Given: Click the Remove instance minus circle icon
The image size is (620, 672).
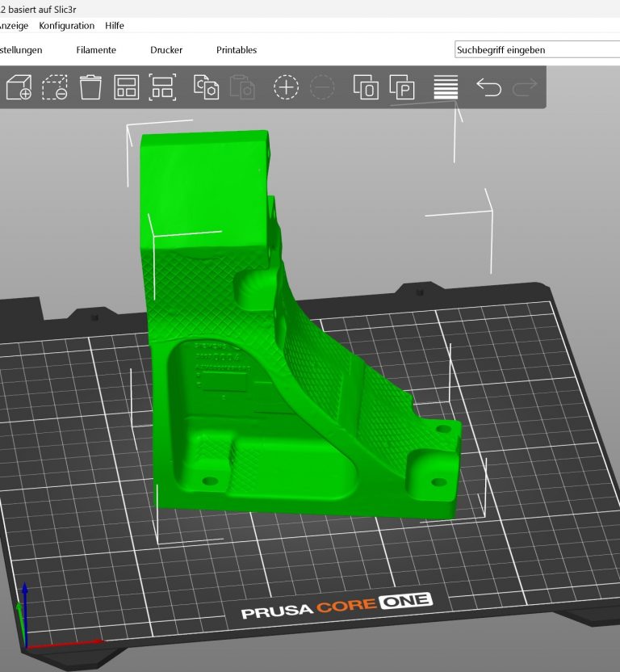Looking at the screenshot, I should (321, 86).
